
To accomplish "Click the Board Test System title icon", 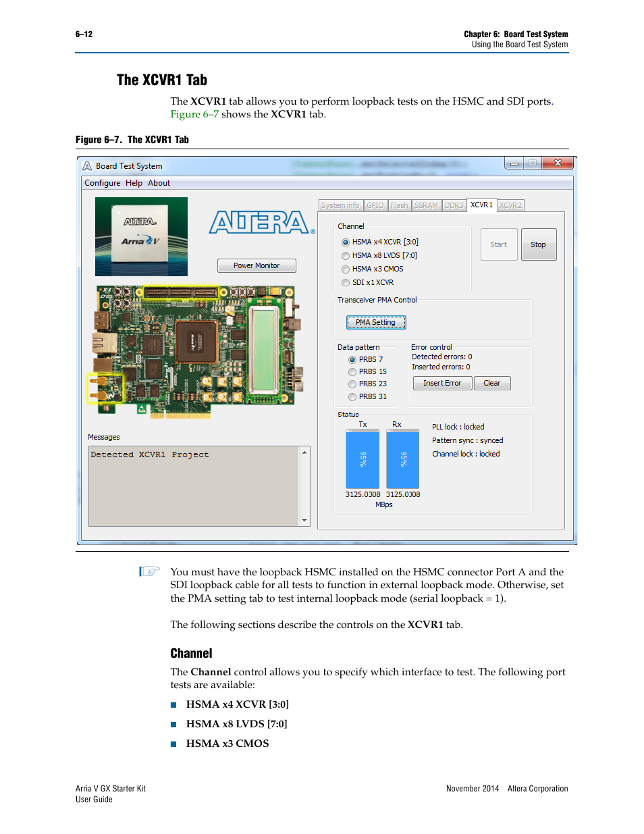I will coord(87,166).
